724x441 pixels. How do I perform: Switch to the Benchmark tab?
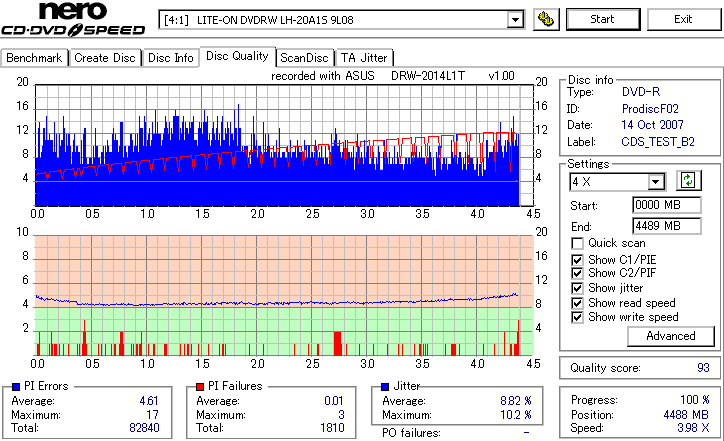tap(34, 58)
